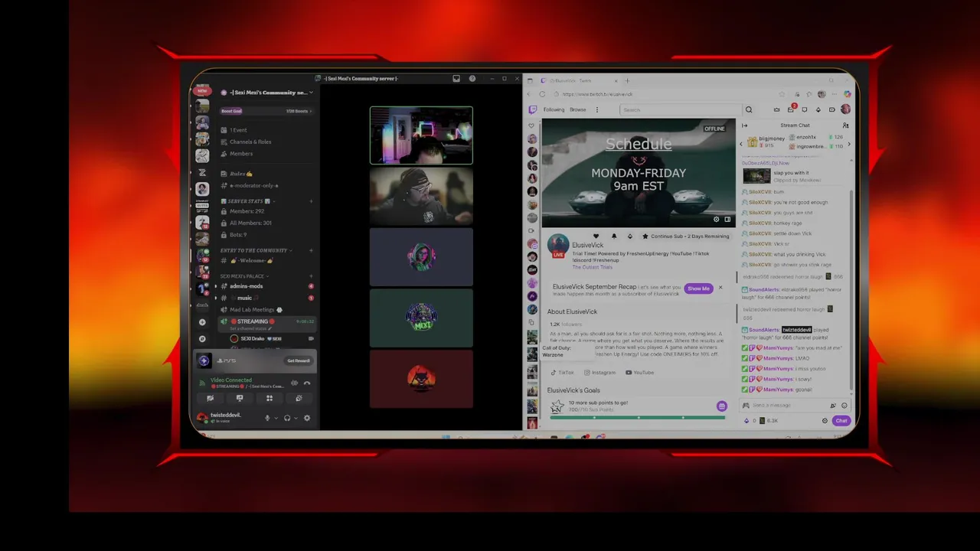This screenshot has width=980, height=551.
Task: Toggle Discord camera button
Action: pos(210,398)
